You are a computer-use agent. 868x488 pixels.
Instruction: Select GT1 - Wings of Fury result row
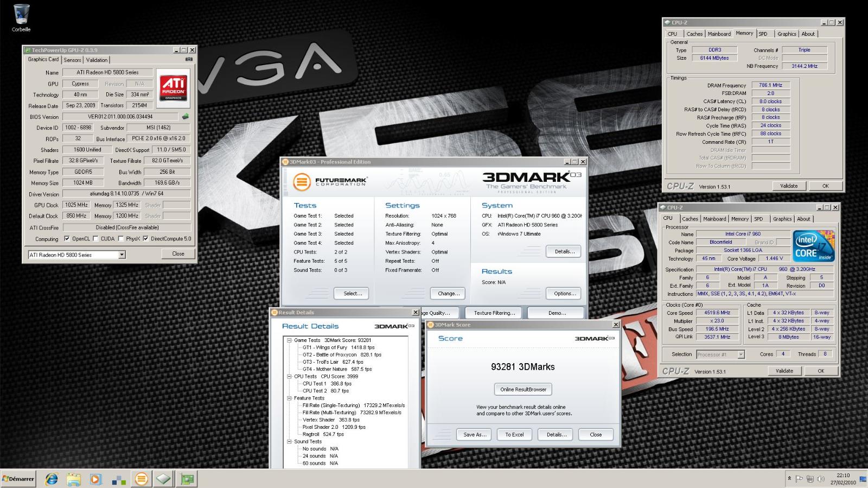click(338, 347)
